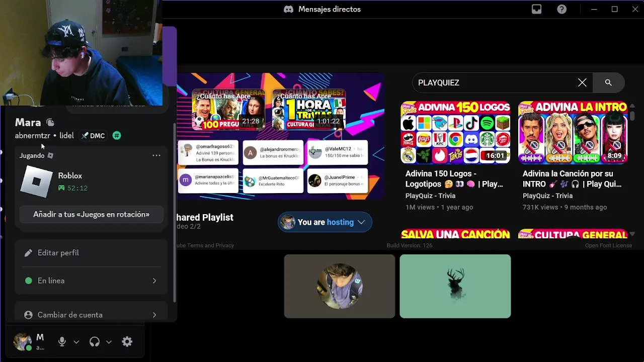Open three-dots menu on Jugando card
644x362 pixels.
point(156,155)
